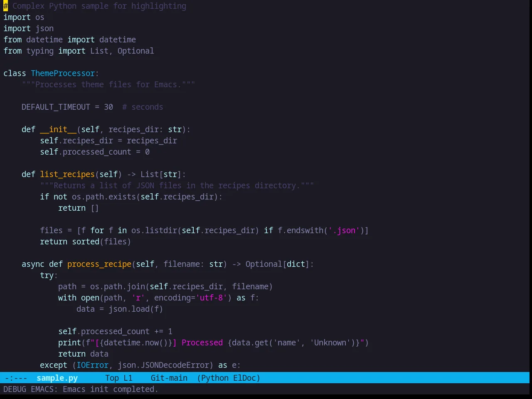Viewport: 532px width, 399px height.
Task: Click the Top position indicator in mode line
Action: click(112, 378)
